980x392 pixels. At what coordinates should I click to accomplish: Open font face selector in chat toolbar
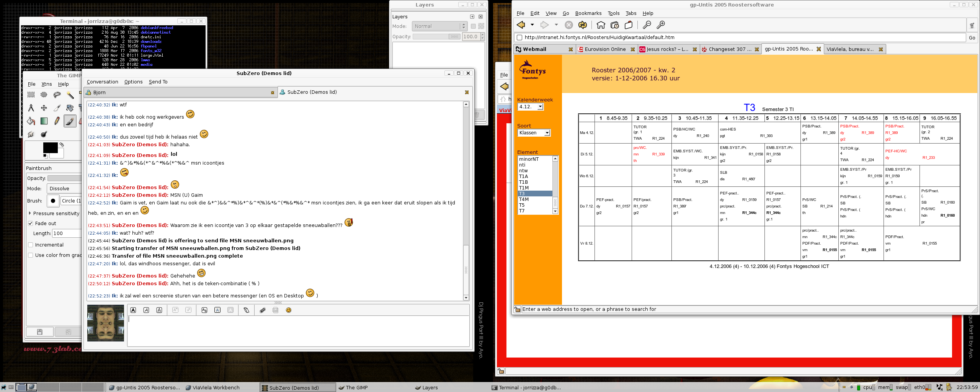204,310
